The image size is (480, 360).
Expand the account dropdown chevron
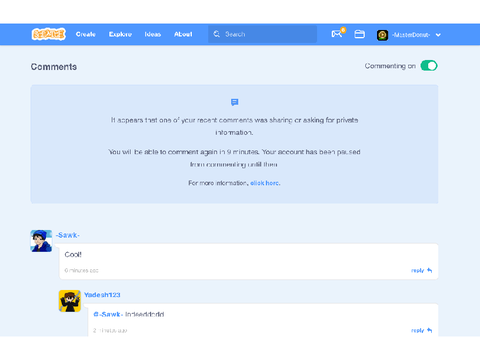(x=438, y=35)
